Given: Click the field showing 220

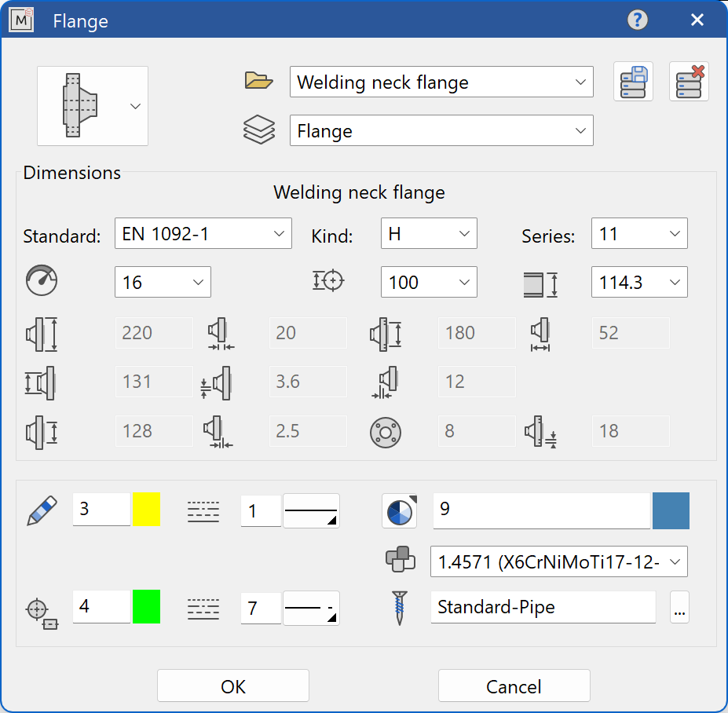Looking at the screenshot, I should coord(154,333).
